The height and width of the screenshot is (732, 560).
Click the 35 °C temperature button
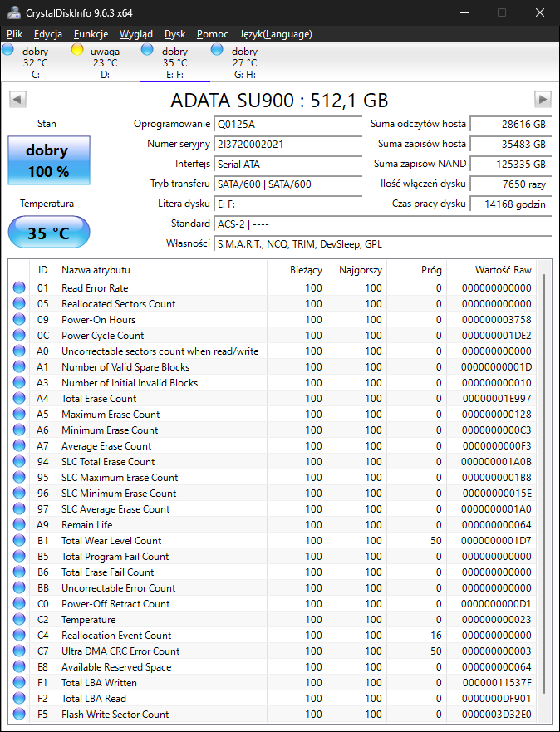pyautogui.click(x=49, y=232)
